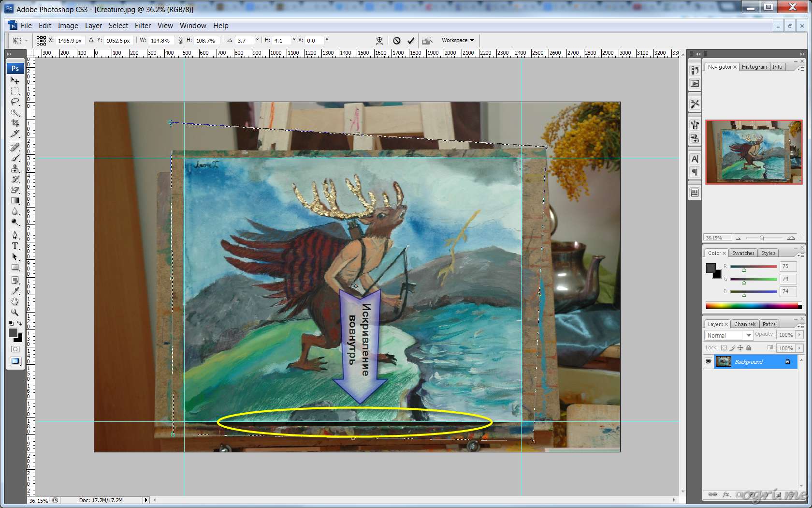Screen dimensions: 812x508
Task: Swap foreground and background colors
Action: point(19,323)
